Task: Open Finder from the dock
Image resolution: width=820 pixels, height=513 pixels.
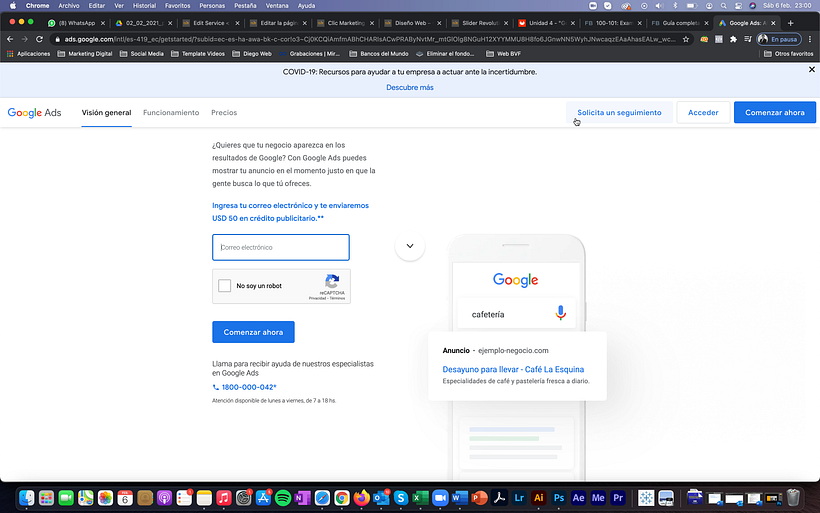Action: (x=27, y=498)
